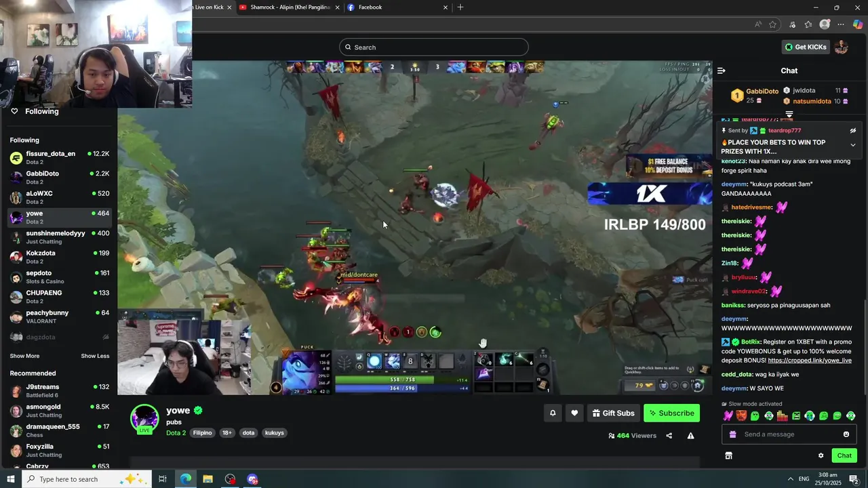Open the chat shop icon
The width and height of the screenshot is (868, 488).
tap(729, 455)
